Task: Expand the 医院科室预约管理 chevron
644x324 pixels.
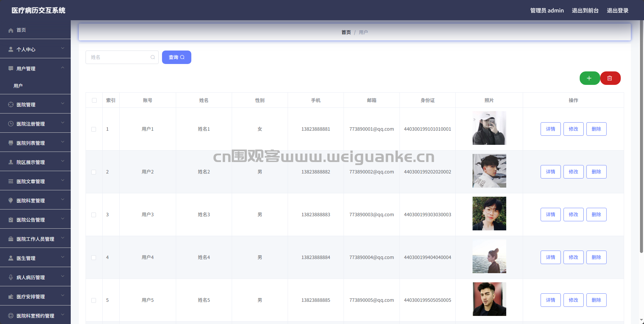Action: point(63,315)
